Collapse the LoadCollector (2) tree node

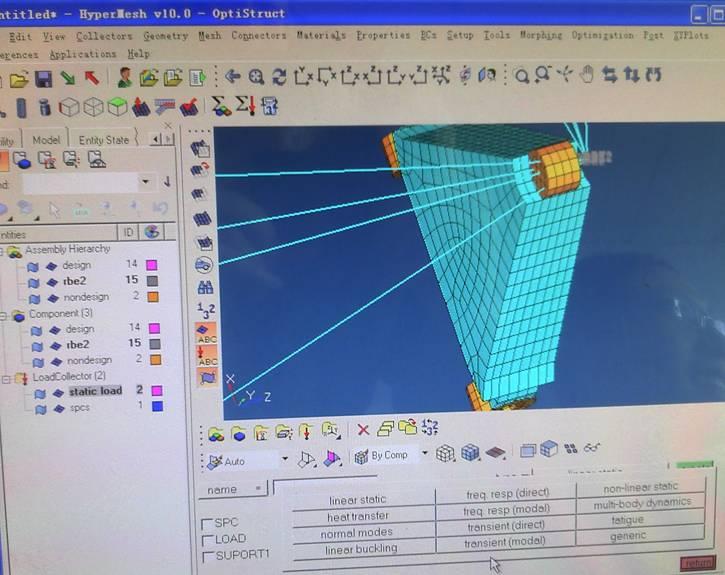pos(6,379)
